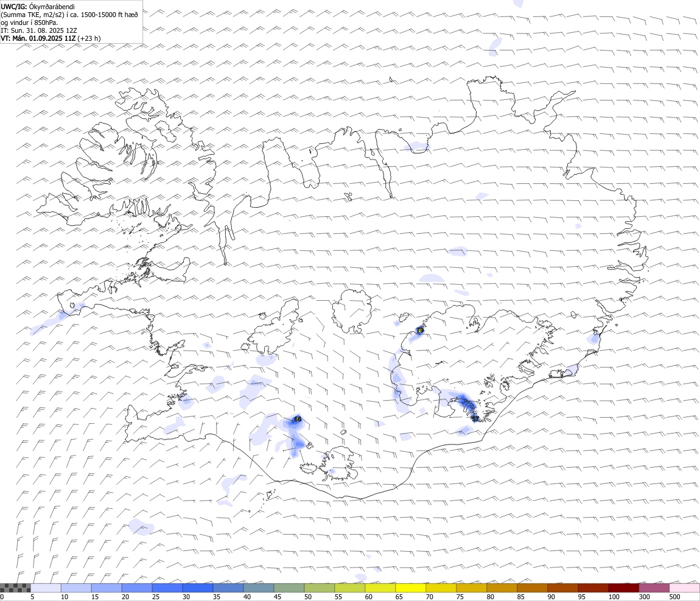This screenshot has width=700, height=601.
Task: Click the 60–65 pale yellow legend swatch
Action: click(x=380, y=588)
